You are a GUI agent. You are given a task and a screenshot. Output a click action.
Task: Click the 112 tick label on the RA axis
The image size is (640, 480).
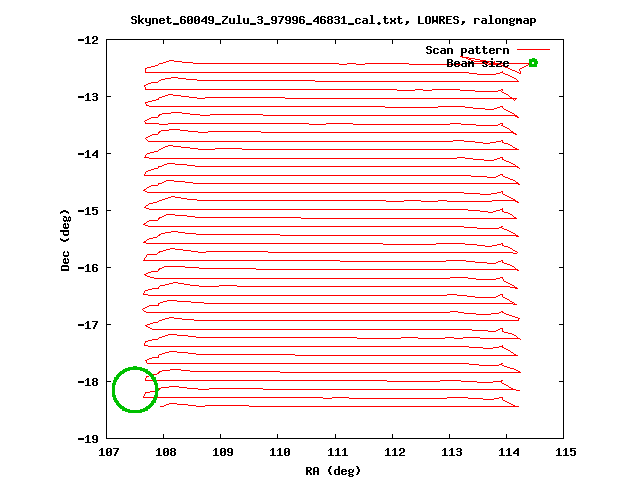pos(395,452)
